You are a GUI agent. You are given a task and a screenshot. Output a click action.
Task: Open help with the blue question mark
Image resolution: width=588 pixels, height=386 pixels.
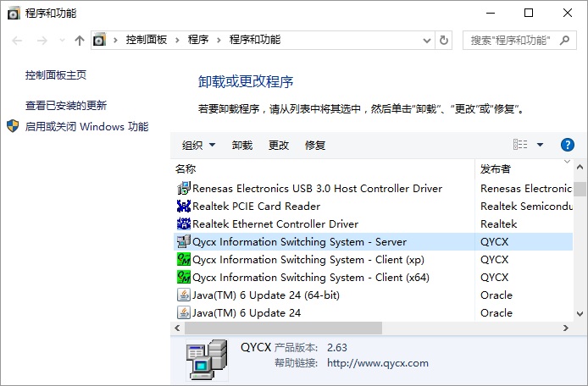[568, 145]
